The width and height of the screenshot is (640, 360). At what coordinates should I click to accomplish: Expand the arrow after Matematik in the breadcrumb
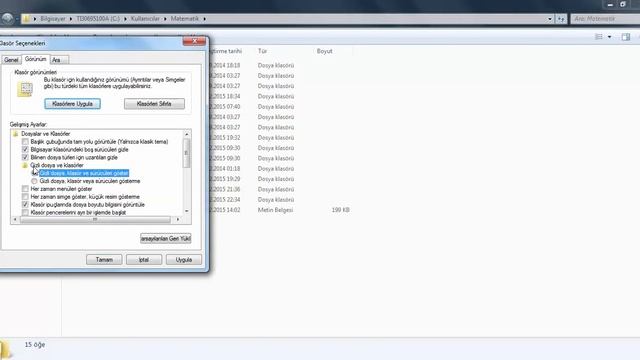pos(204,19)
